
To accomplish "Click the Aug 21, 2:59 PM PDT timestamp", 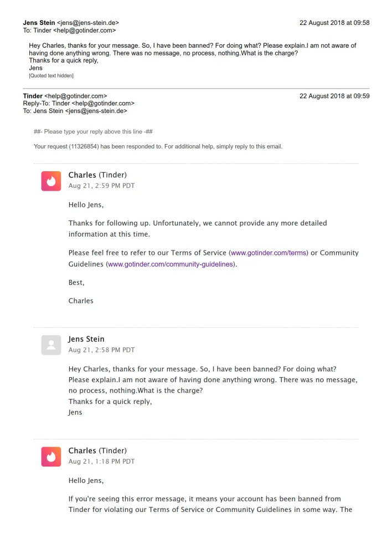I will [x=101, y=186].
